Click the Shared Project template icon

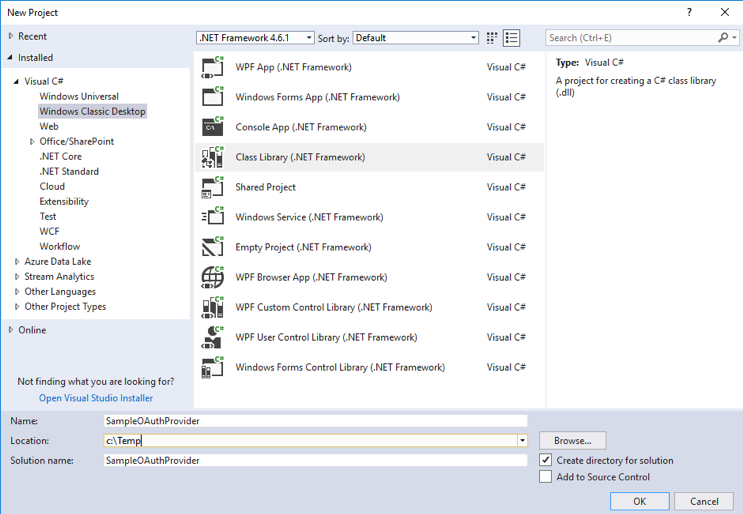click(x=212, y=187)
